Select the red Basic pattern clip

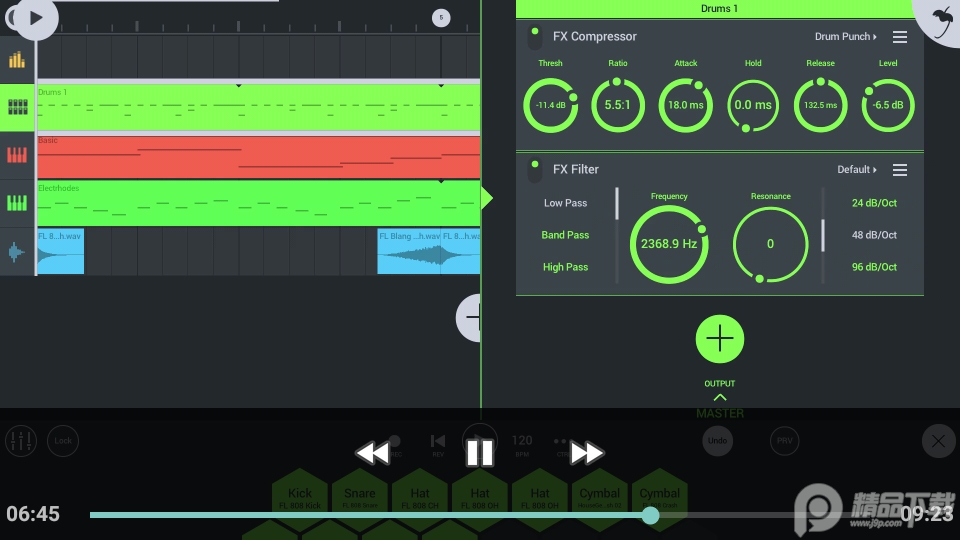258,157
